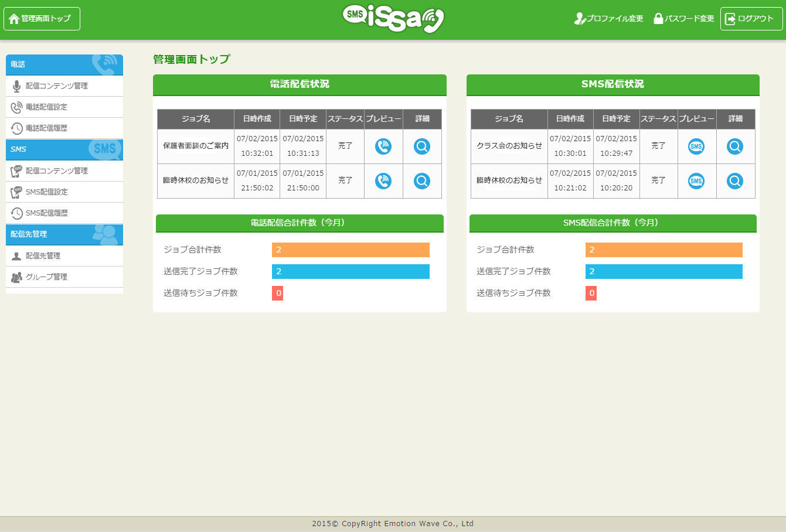The width and height of the screenshot is (786, 532).
Task: Click the SMS issay logo
Action: (393, 20)
